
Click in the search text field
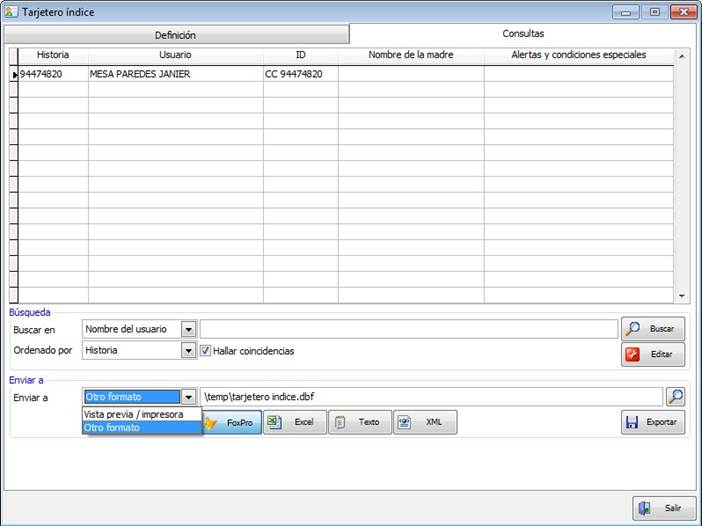click(409, 329)
